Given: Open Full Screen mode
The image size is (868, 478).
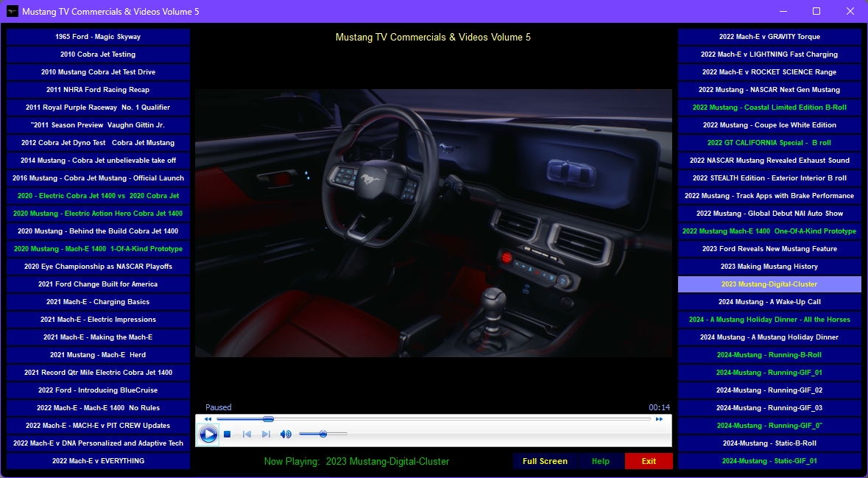Looking at the screenshot, I should [x=545, y=461].
